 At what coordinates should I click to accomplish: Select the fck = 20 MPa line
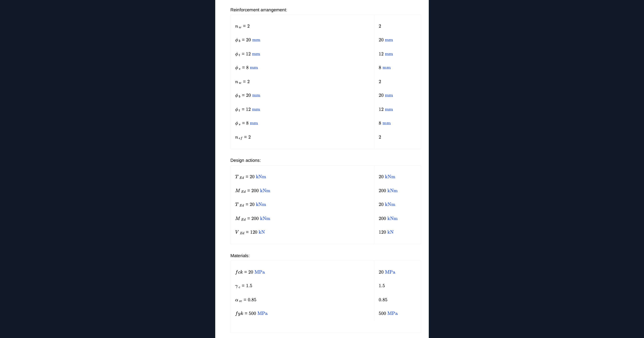pos(250,272)
